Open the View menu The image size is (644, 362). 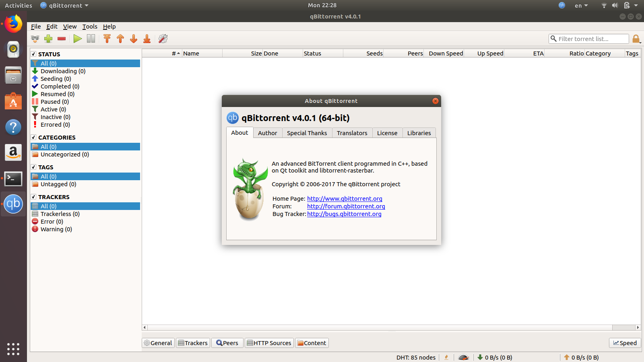coord(70,27)
